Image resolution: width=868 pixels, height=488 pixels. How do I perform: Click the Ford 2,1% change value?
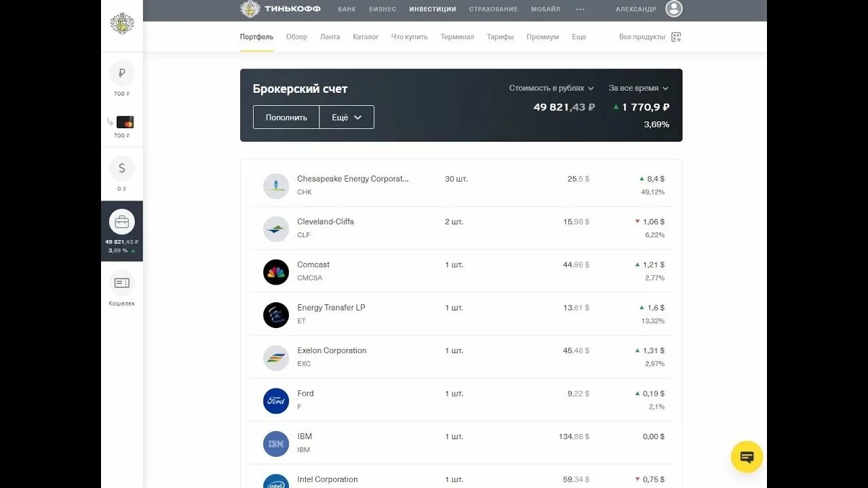(x=656, y=407)
